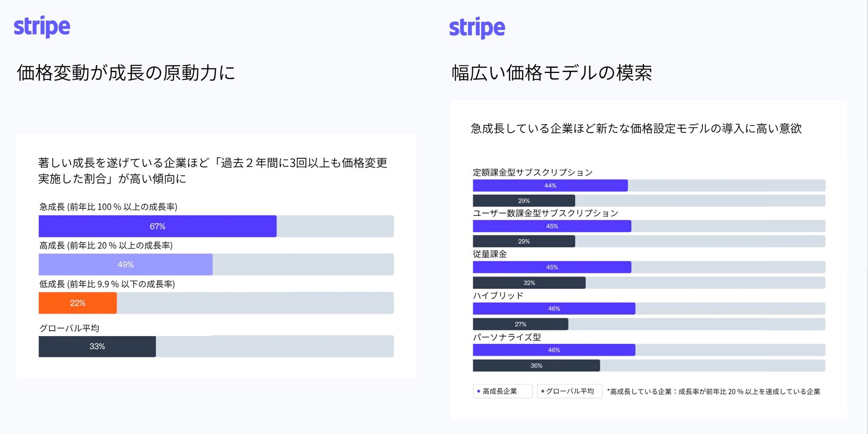Select the purple 67% bar for 急成長
The height and width of the screenshot is (434, 868).
158,226
